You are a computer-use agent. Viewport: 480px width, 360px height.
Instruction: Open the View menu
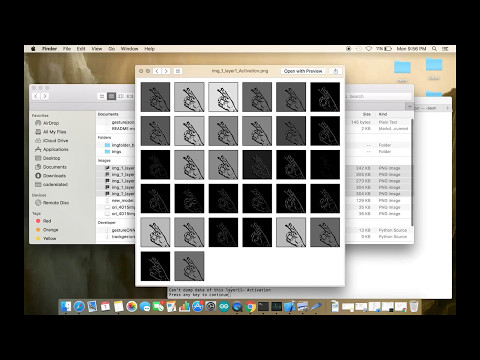click(x=97, y=49)
